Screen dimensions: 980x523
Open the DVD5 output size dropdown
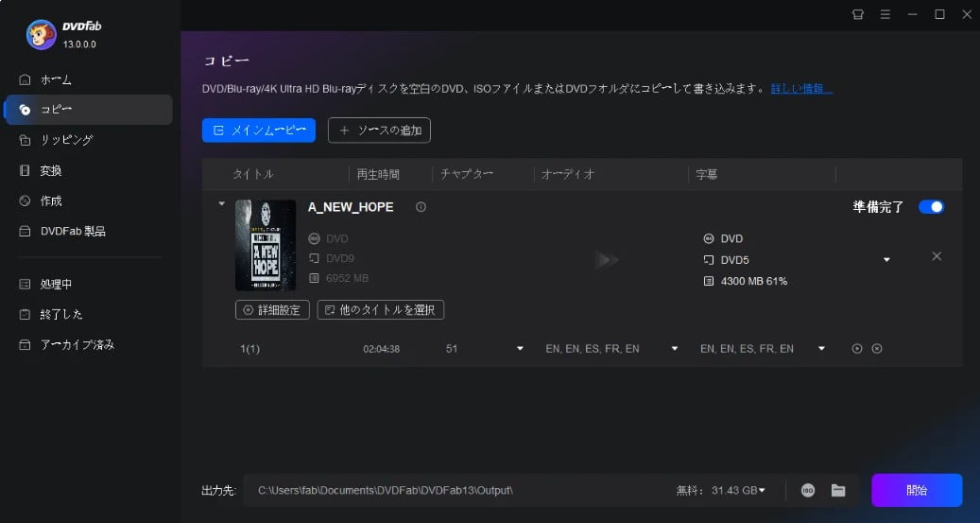coord(886,260)
